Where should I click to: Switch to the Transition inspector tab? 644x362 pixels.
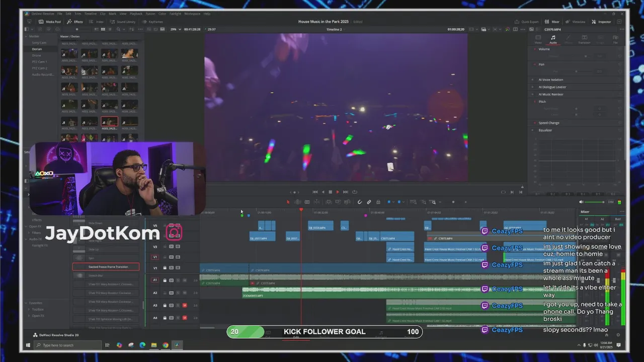coord(584,39)
